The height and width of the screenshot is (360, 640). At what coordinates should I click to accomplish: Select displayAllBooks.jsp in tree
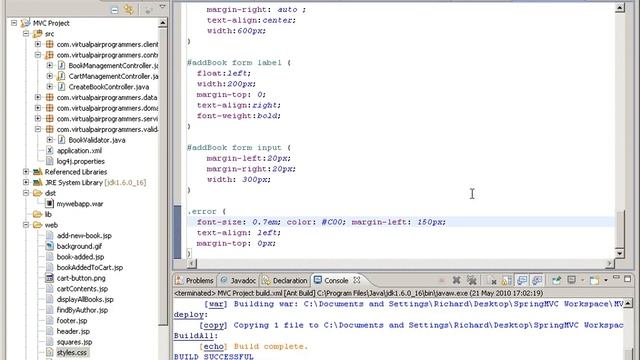[85, 299]
